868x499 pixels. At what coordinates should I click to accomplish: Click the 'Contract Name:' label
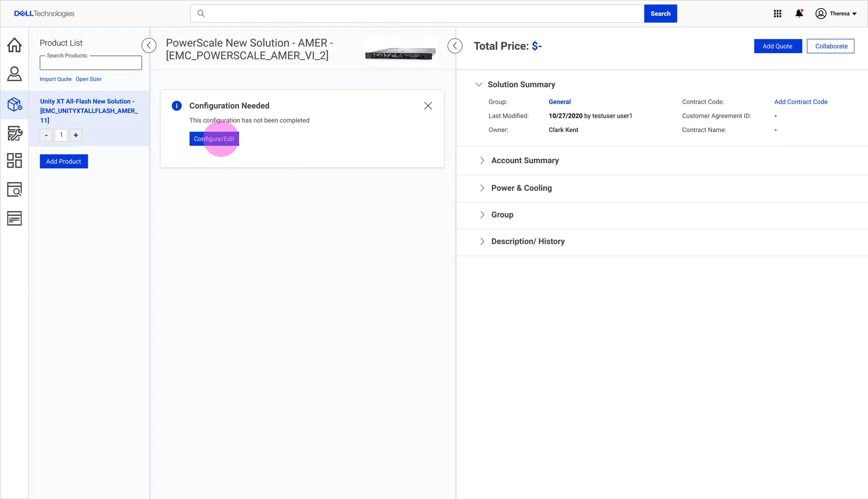pos(704,130)
